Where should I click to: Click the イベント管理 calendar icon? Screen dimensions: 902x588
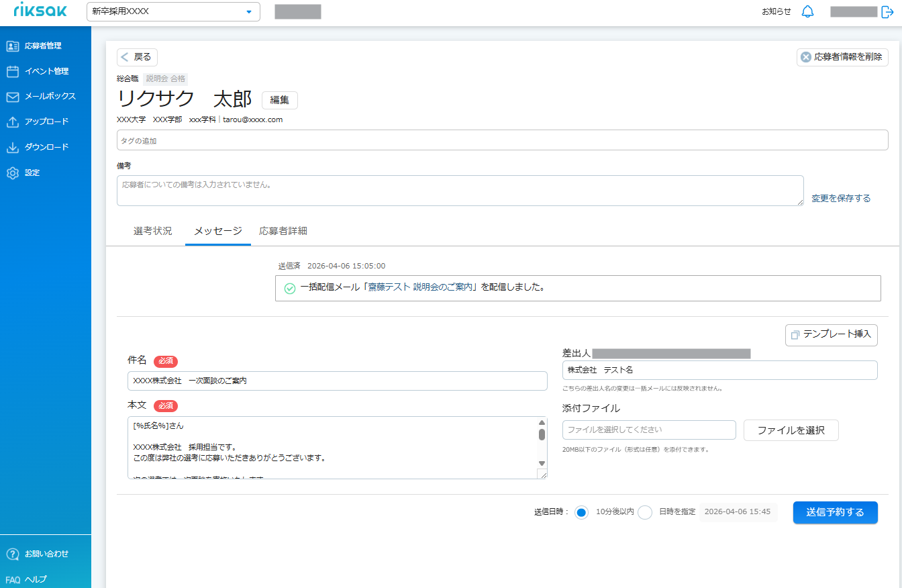[x=12, y=71]
